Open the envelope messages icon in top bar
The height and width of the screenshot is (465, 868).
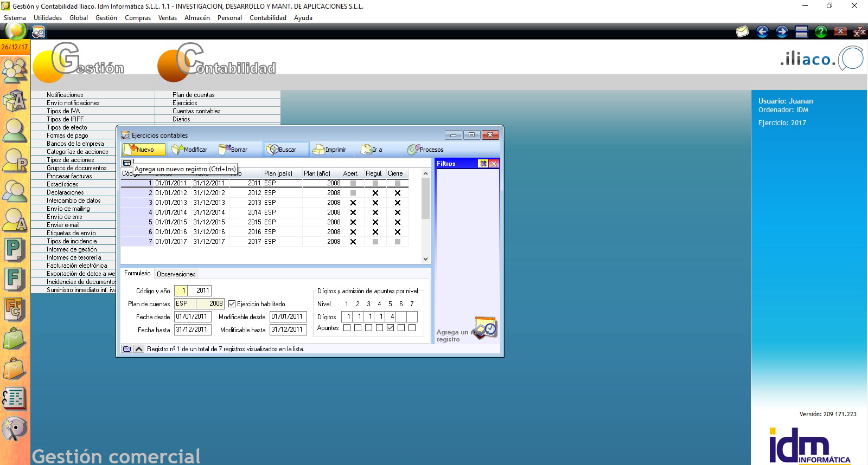click(742, 31)
